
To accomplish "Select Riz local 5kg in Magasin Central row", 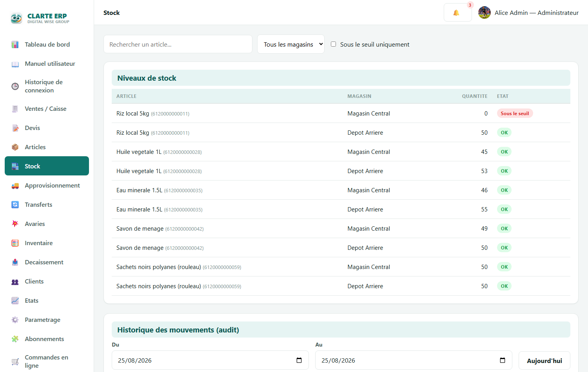I will point(341,114).
